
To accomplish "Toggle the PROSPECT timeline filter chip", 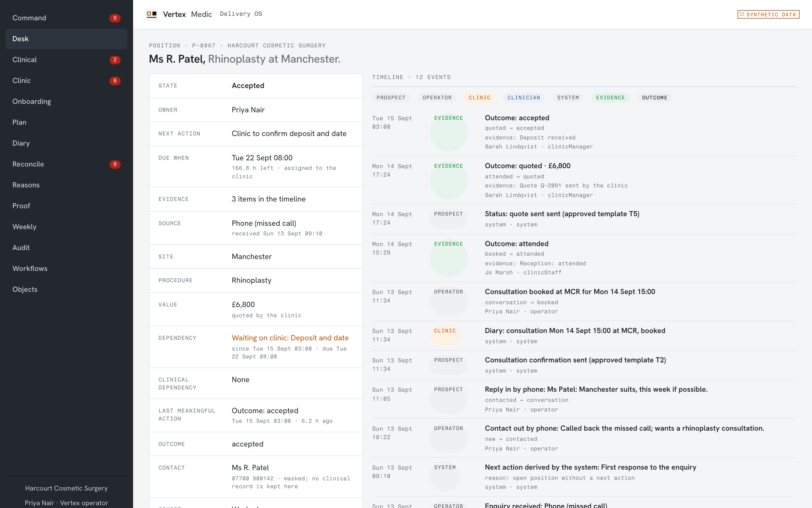I will tap(391, 98).
